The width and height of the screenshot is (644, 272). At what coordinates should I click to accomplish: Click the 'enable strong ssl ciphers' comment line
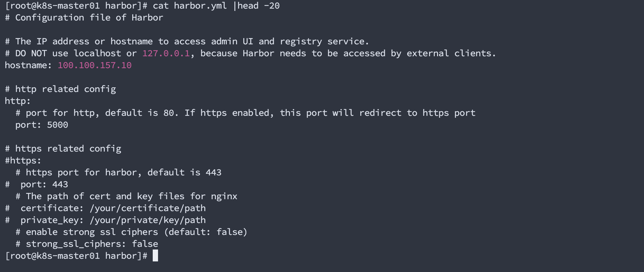(132, 232)
